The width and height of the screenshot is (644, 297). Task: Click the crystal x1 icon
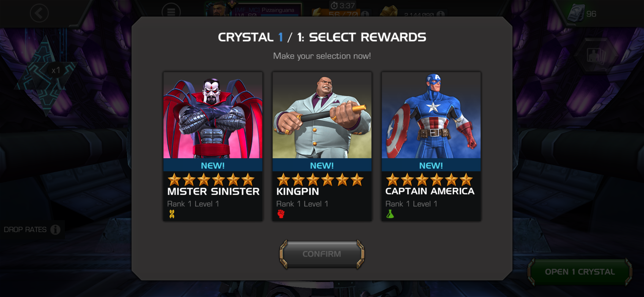point(46,74)
